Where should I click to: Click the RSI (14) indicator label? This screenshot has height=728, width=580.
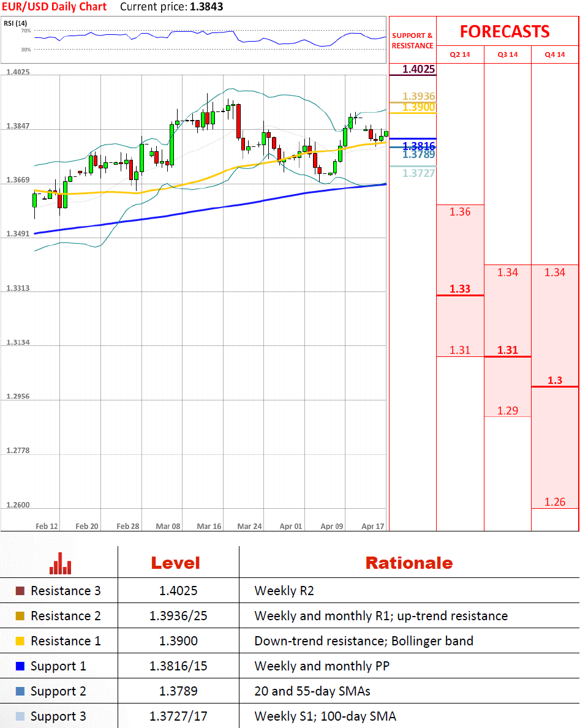coord(15,23)
